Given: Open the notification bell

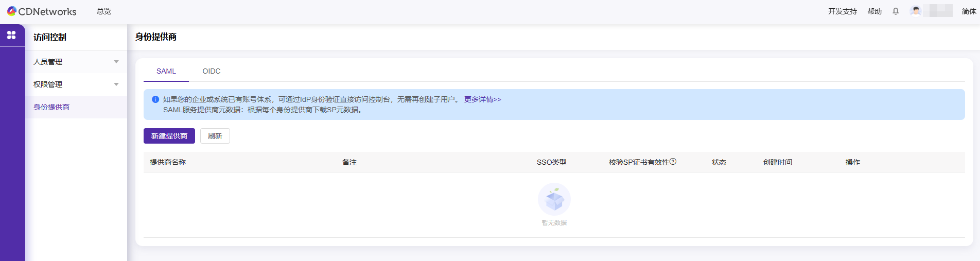Looking at the screenshot, I should click(896, 11).
